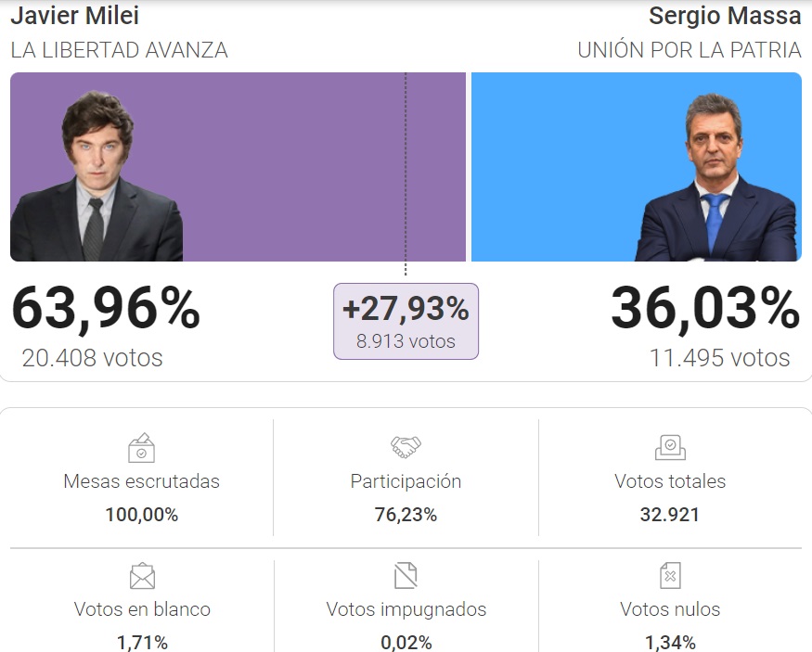
Task: Click the X document icon for Votos nulos
Action: 670,575
